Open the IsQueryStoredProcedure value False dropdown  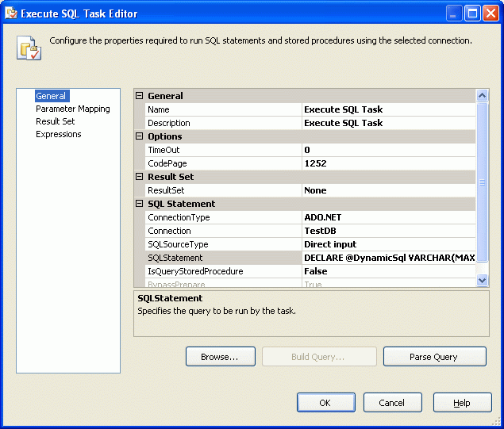point(389,271)
